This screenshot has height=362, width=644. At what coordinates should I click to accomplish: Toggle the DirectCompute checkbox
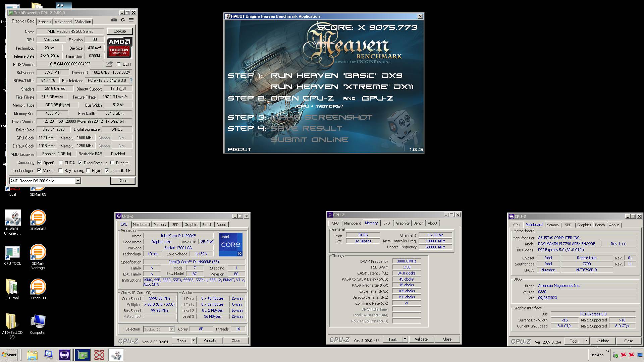80,163
